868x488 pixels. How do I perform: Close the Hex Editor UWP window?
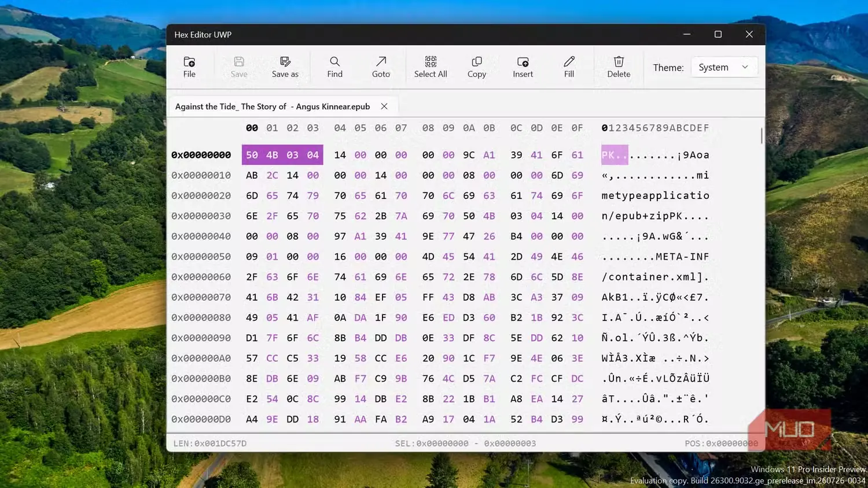749,34
